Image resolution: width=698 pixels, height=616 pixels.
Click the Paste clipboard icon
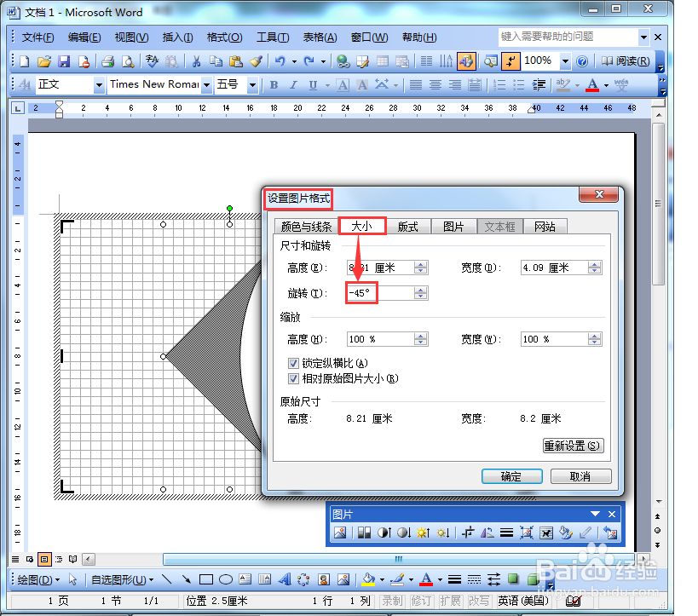pos(235,61)
